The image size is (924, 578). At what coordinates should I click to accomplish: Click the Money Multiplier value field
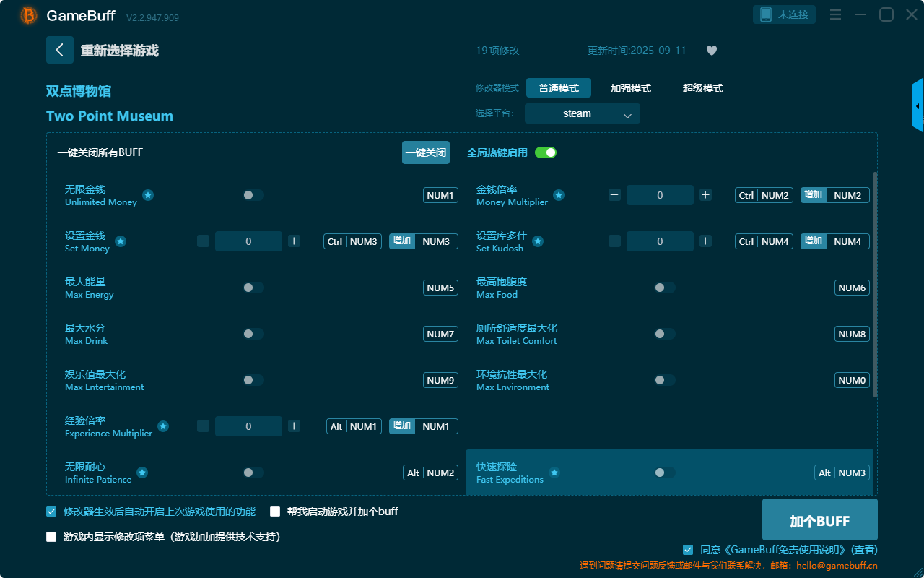click(x=660, y=195)
